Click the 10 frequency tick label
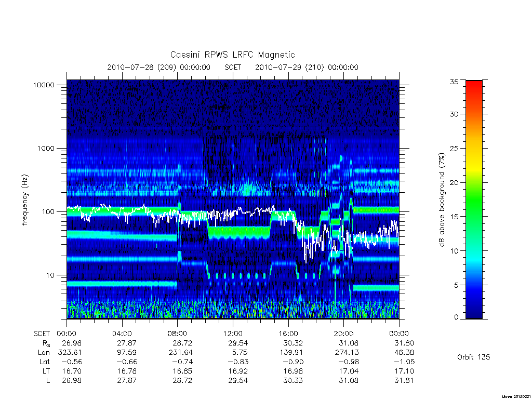This screenshot has width=532, height=399. (x=50, y=275)
